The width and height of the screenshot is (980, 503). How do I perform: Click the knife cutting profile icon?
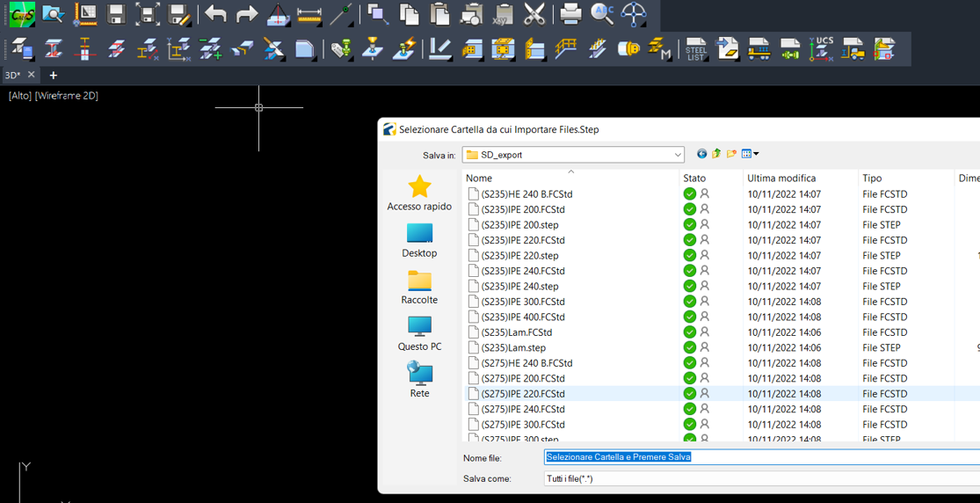click(x=273, y=48)
